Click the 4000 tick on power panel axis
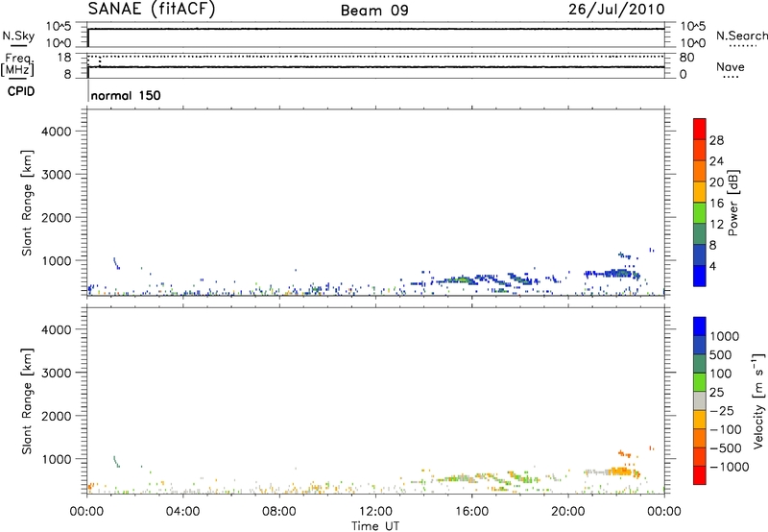Screen dimensions: 768x532 57,132
